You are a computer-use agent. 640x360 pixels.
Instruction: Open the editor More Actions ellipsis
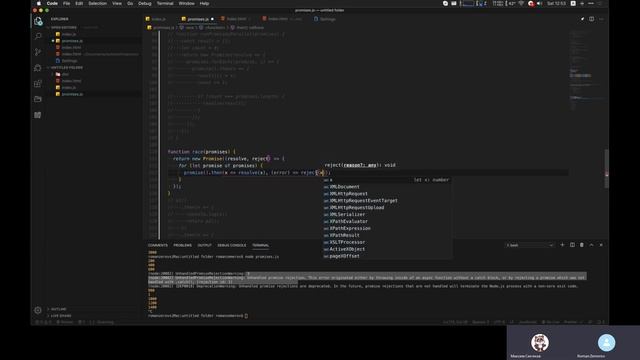click(x=601, y=19)
